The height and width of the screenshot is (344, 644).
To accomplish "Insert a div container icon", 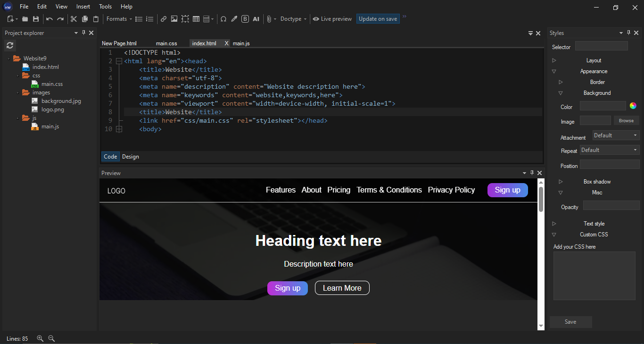I will [x=185, y=19].
